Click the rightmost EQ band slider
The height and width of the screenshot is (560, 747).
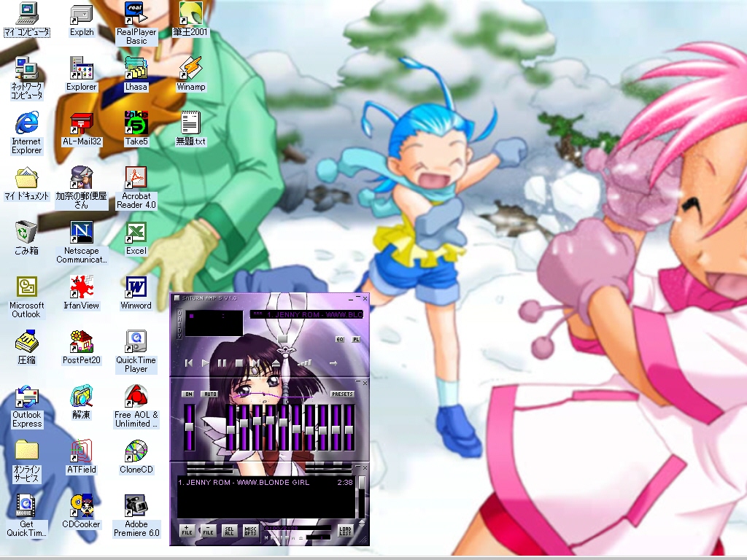pos(349,427)
